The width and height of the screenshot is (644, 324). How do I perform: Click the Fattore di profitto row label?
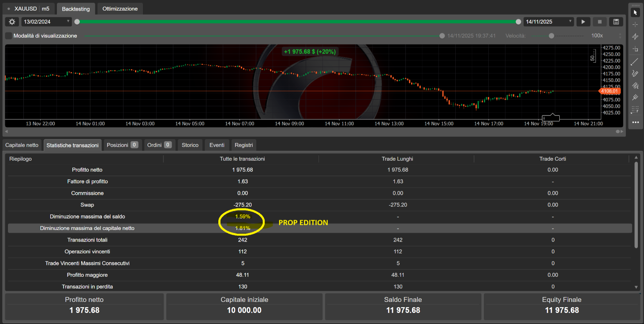pyautogui.click(x=87, y=181)
